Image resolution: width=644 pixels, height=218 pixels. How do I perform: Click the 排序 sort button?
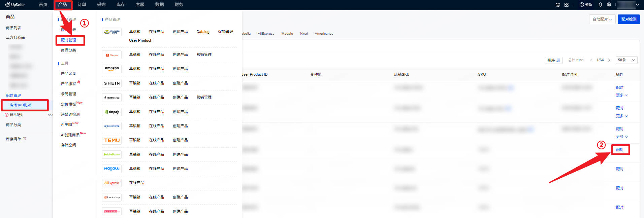[x=554, y=60]
